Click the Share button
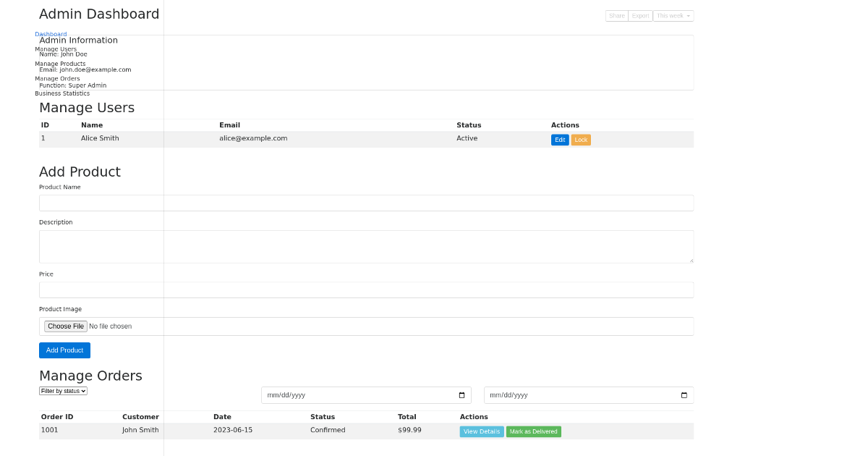Screen dimensions: 868x456 616,15
